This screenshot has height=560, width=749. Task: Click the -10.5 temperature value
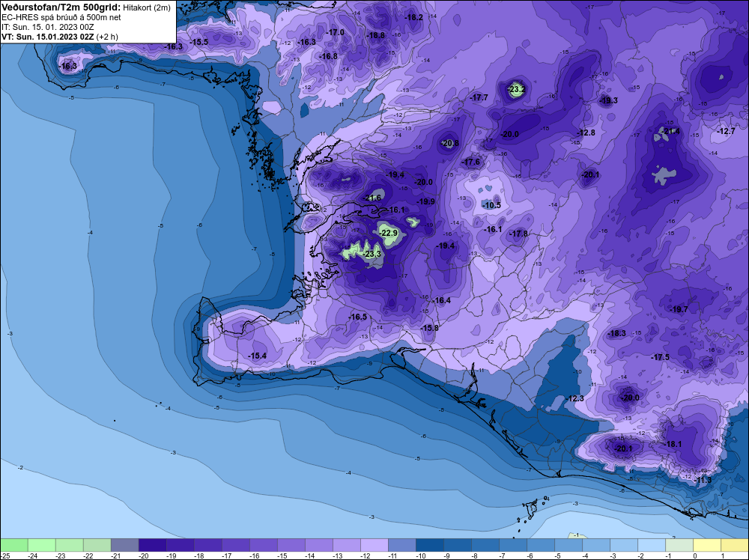(x=491, y=205)
